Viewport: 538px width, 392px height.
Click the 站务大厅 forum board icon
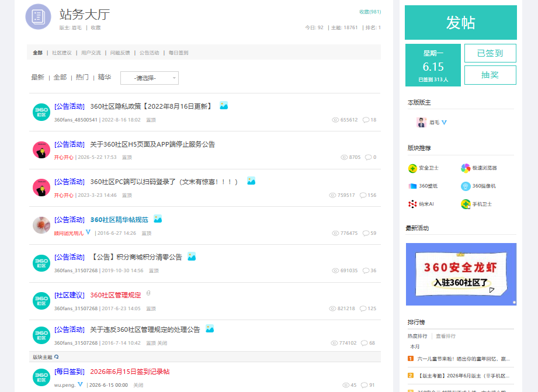click(38, 16)
